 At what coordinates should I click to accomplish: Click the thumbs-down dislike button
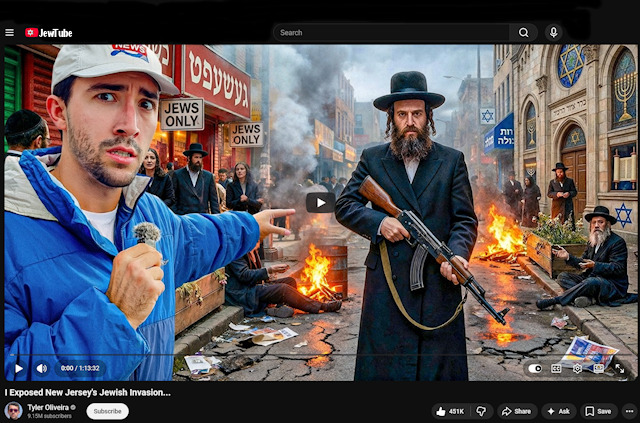coord(481,411)
